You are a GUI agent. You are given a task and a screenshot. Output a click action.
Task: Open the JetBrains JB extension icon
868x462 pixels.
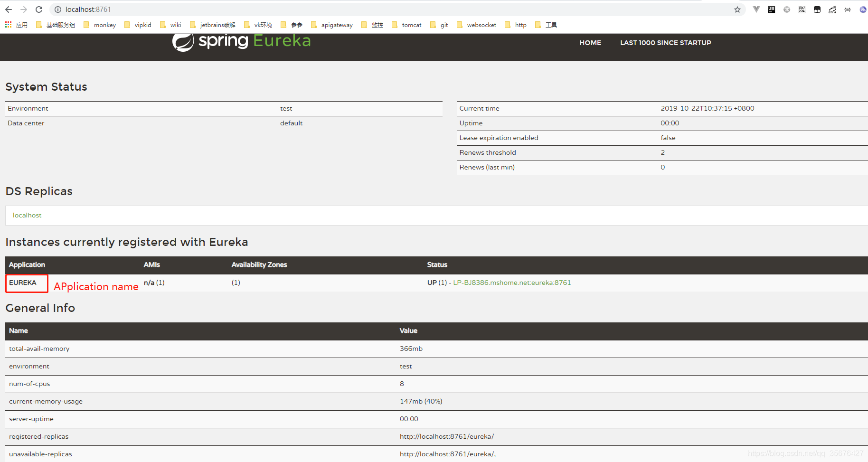pyautogui.click(x=772, y=9)
